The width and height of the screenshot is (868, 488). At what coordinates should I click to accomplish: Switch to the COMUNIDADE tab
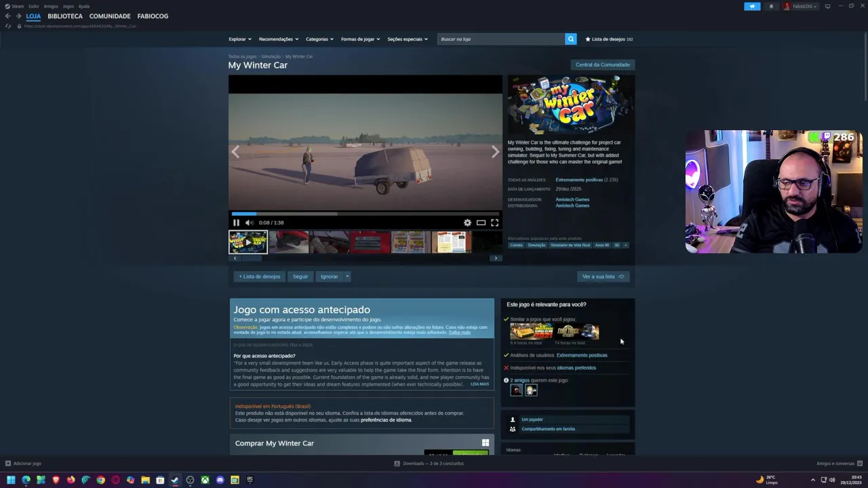tap(110, 16)
